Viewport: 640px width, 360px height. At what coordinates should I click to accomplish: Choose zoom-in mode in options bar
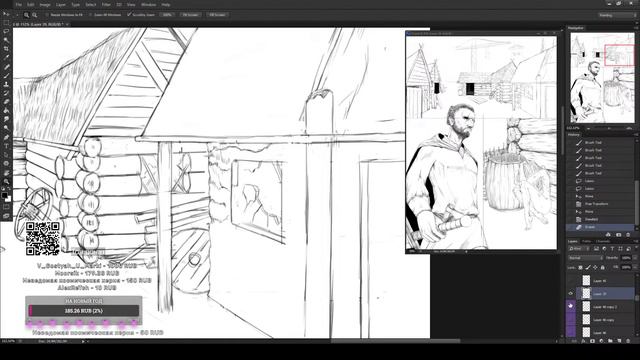[x=26, y=15]
